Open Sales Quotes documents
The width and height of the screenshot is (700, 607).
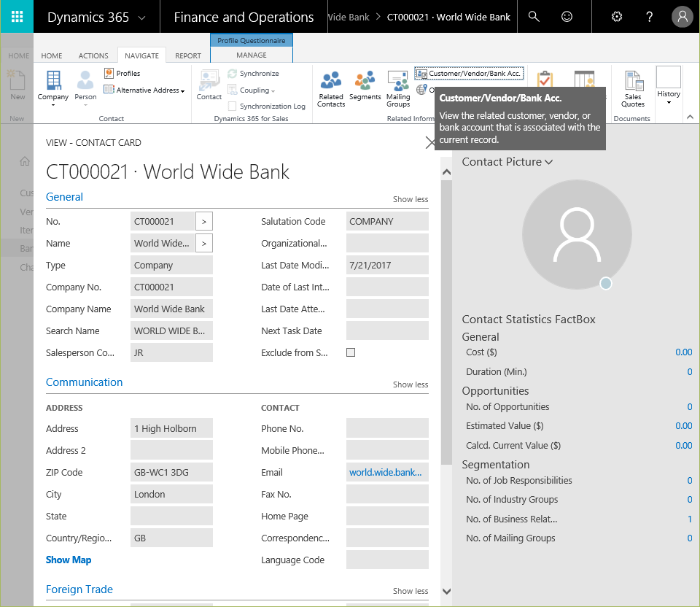[633, 89]
